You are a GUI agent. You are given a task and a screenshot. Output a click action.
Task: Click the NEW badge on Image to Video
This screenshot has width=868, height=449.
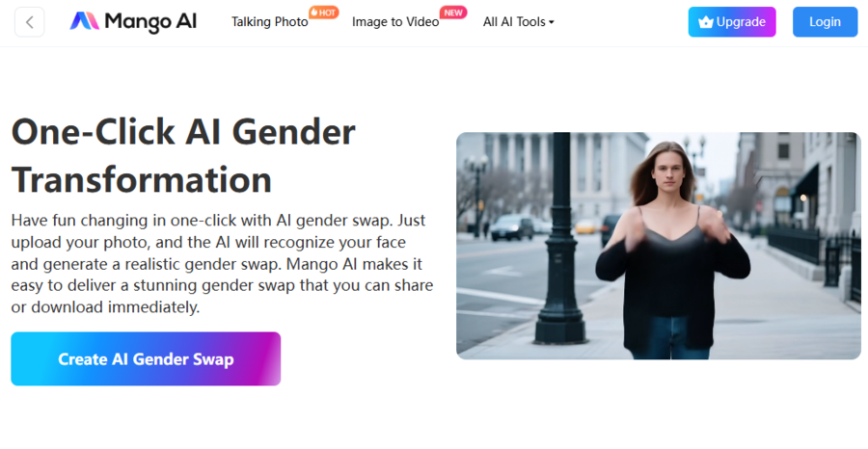(453, 13)
